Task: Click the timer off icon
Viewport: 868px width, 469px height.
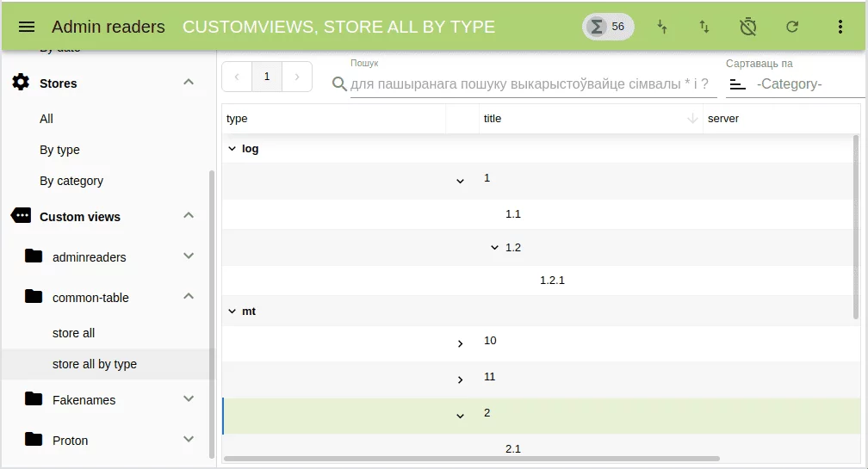Action: point(748,27)
